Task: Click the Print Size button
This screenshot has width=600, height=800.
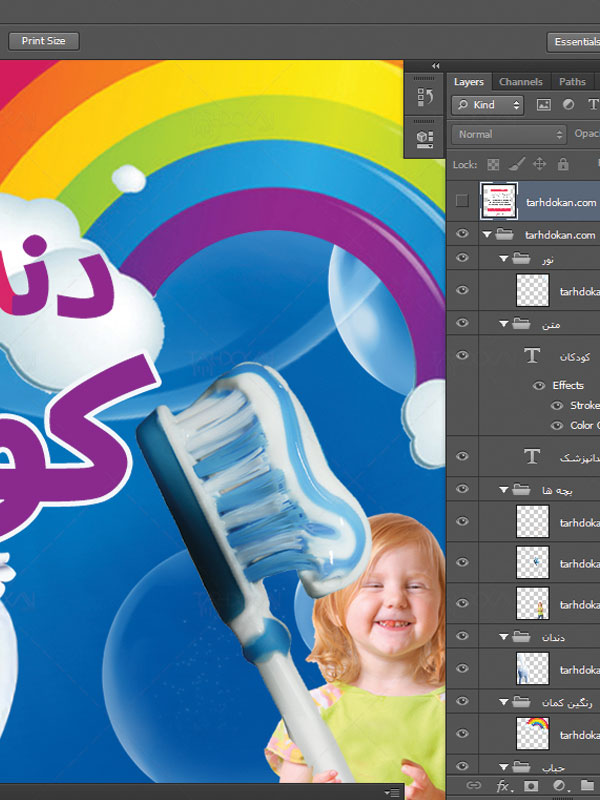Action: pyautogui.click(x=43, y=41)
